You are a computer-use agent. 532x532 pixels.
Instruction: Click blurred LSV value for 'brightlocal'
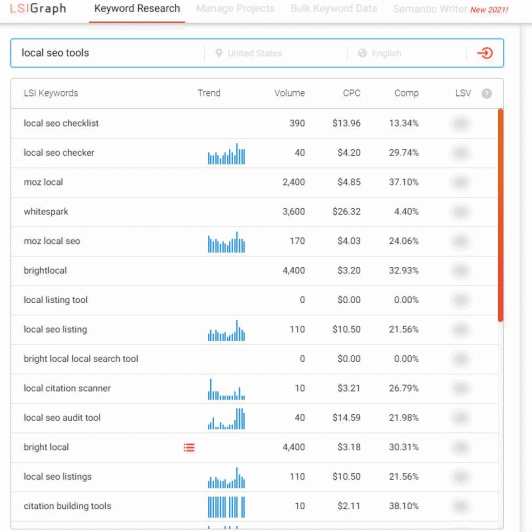[461, 270]
